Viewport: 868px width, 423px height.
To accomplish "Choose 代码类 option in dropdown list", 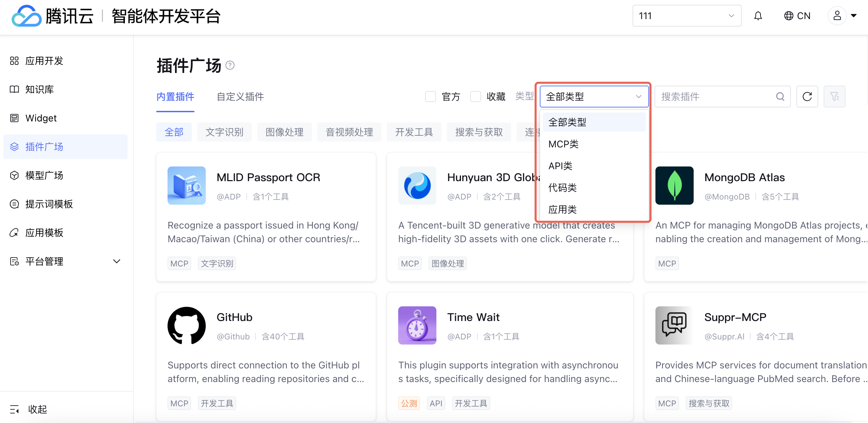I will click(562, 188).
